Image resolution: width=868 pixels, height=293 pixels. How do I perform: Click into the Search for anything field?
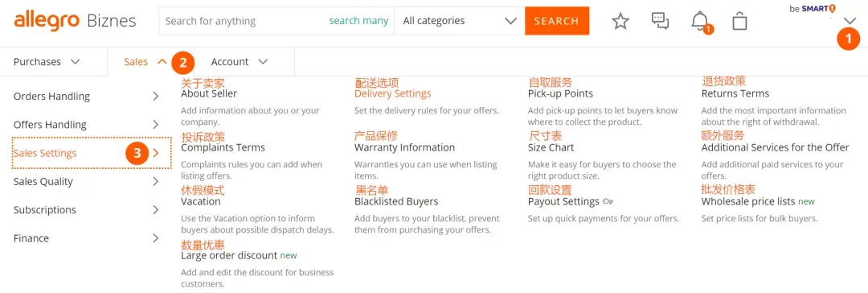point(244,21)
